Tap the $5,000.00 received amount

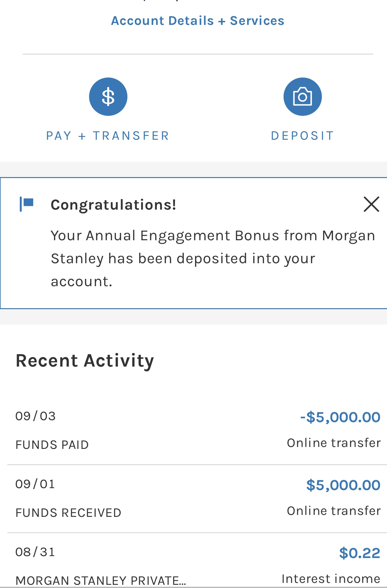(343, 485)
